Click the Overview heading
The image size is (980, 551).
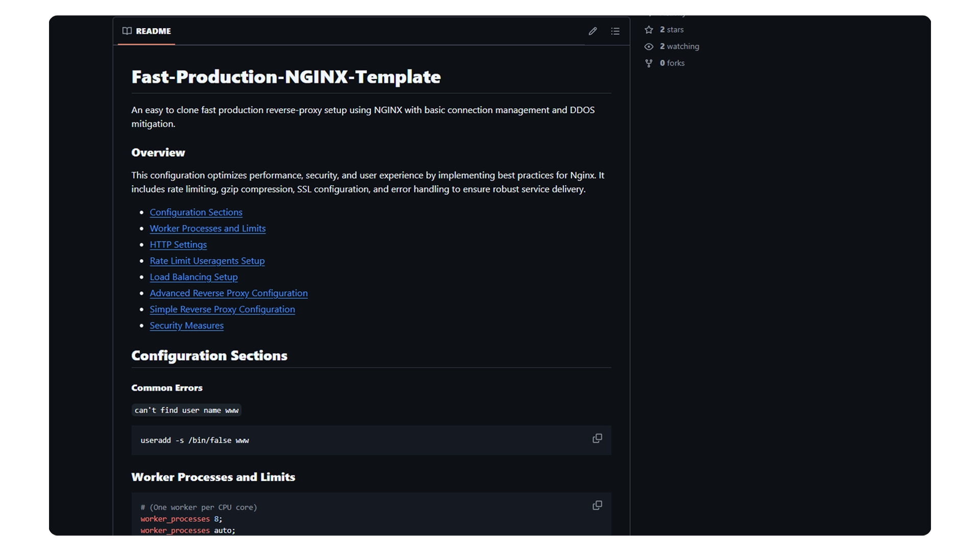158,153
